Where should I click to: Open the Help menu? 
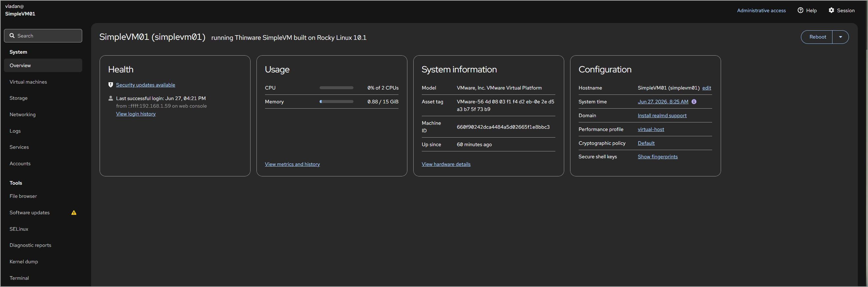[807, 11]
